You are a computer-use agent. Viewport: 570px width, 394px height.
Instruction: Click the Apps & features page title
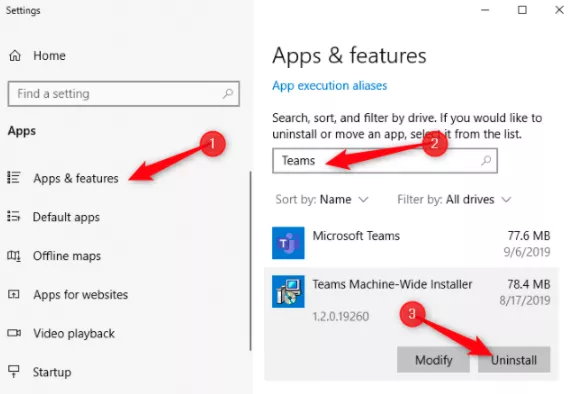click(349, 56)
